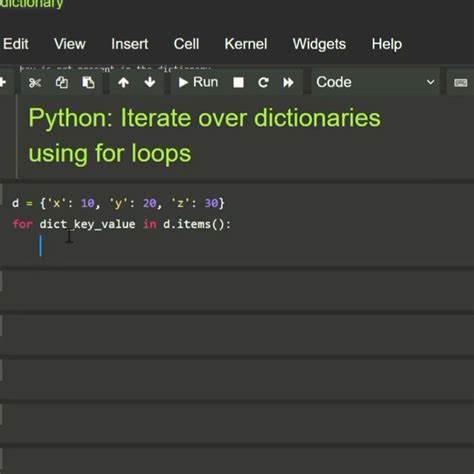474x474 pixels.
Task: Open the Edit menu
Action: 15,44
